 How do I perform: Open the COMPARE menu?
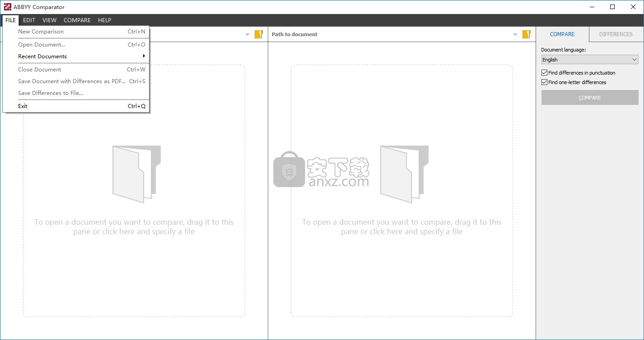point(77,20)
